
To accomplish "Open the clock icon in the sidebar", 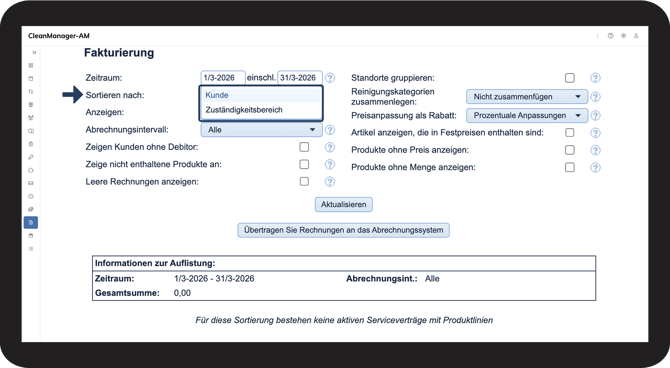I will click(x=31, y=196).
